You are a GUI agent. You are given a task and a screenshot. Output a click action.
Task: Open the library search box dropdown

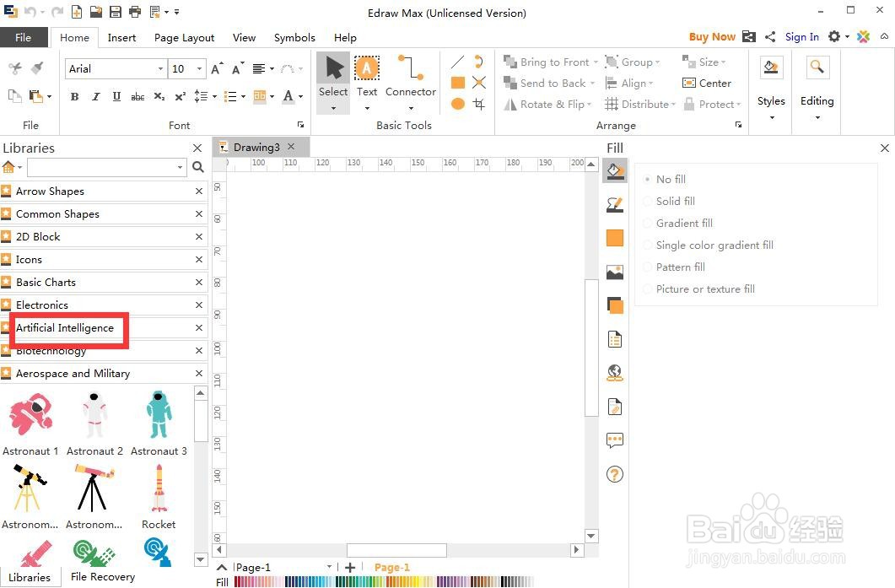coord(180,167)
